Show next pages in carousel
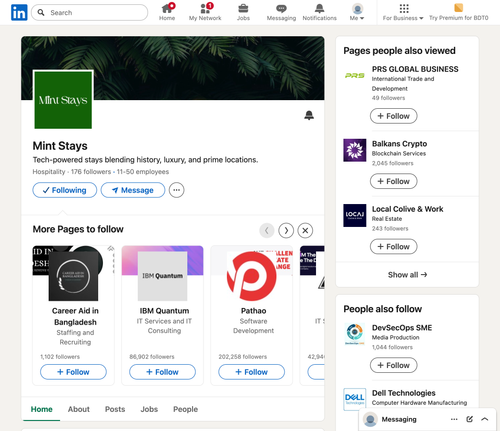Screen dimensions: 500x431 coord(286,230)
